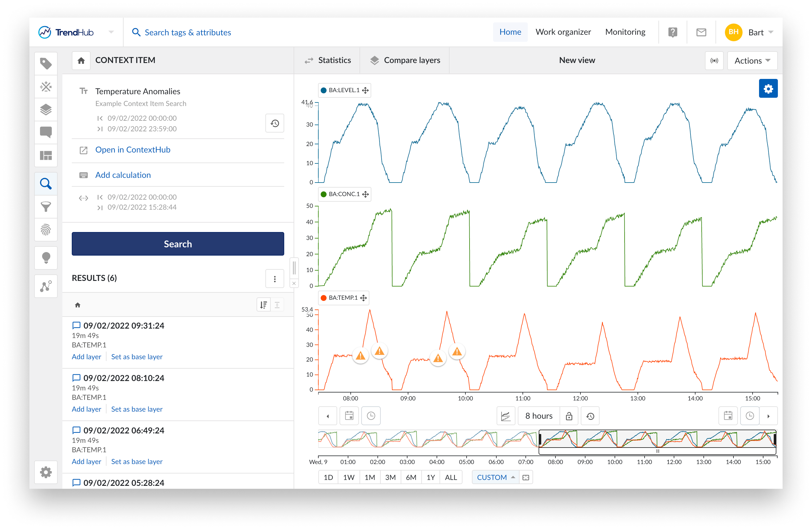Toggle the BA:TEMP.1 tag legend
Viewport: 812px width, 530px height.
pyautogui.click(x=343, y=298)
